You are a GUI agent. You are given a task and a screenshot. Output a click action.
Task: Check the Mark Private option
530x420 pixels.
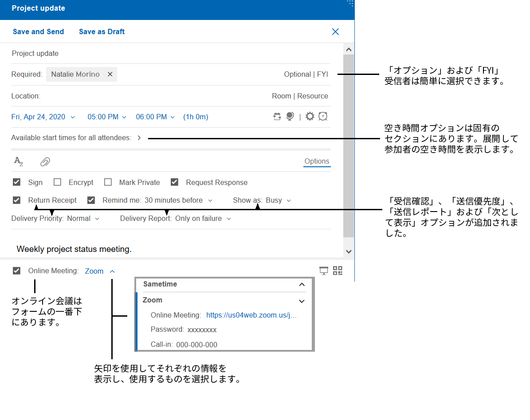[108, 182]
